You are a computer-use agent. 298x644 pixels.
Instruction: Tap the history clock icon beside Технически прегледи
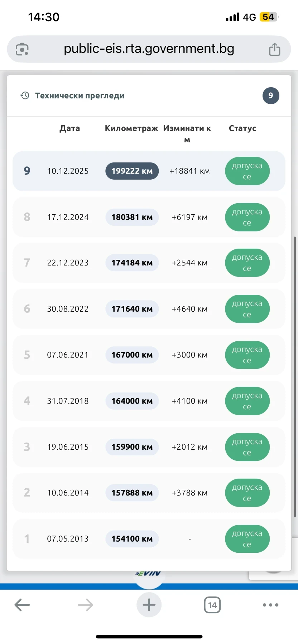click(x=25, y=96)
